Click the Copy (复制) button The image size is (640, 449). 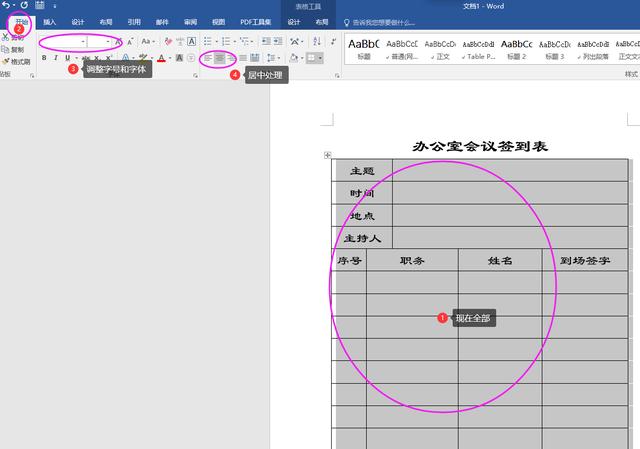[13, 49]
